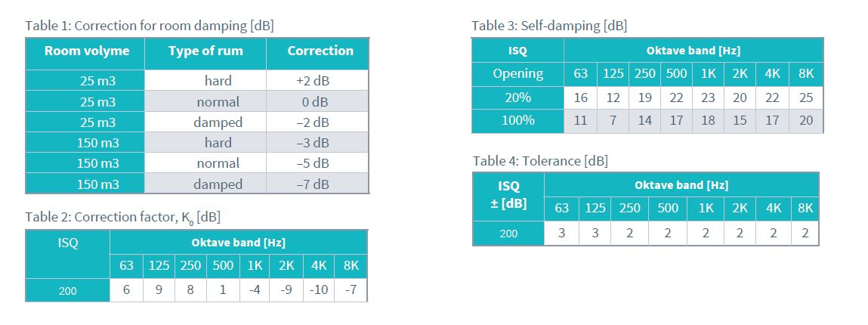Select the +2 dB correction cell

point(313,81)
